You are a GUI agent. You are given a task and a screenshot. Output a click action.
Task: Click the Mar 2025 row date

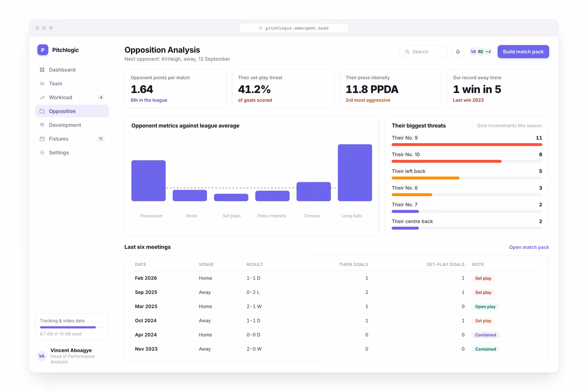tap(146, 307)
